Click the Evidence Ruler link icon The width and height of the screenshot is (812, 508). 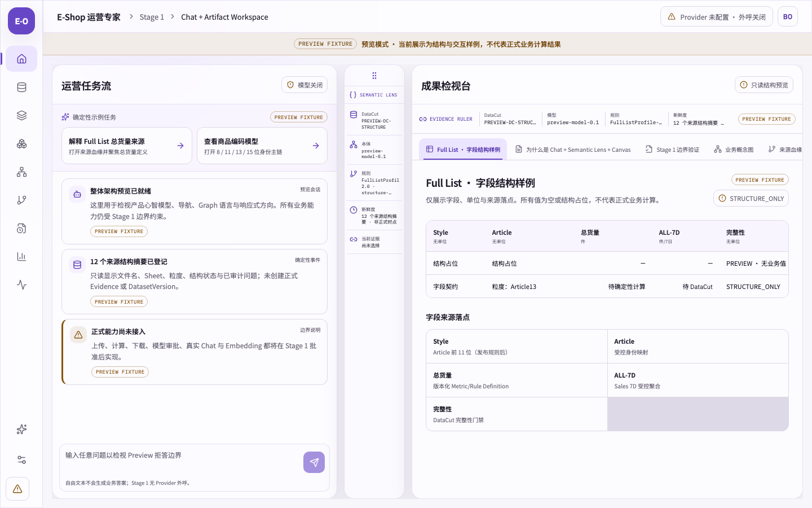[x=423, y=119]
